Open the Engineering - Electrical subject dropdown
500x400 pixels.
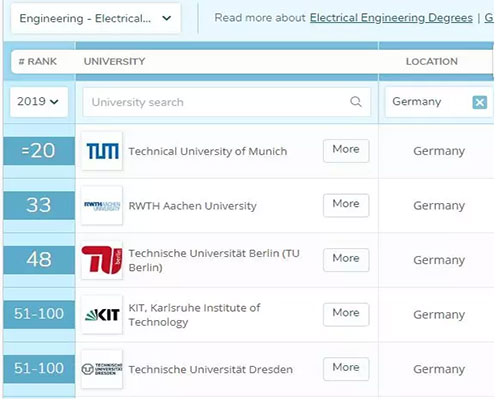(96, 18)
